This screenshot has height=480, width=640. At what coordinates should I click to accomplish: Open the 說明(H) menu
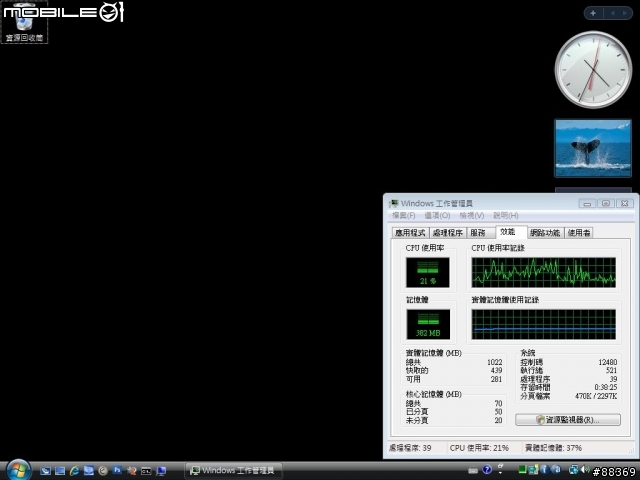[x=506, y=216]
